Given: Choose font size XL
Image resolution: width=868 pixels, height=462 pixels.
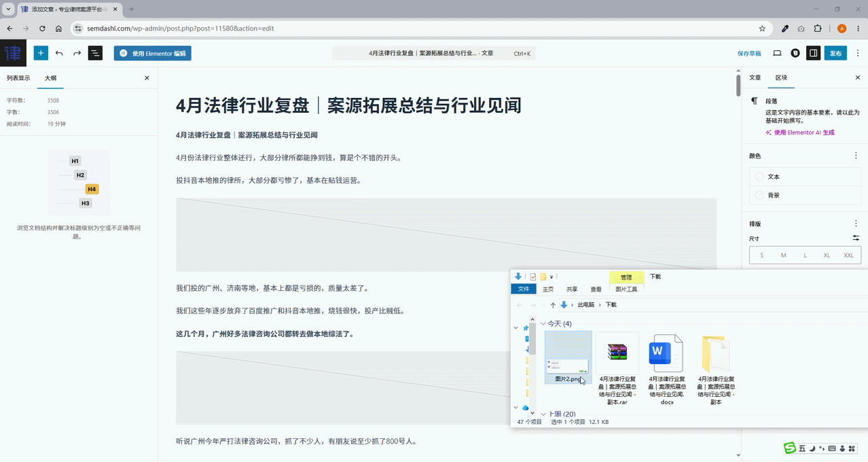Looking at the screenshot, I should pyautogui.click(x=827, y=255).
